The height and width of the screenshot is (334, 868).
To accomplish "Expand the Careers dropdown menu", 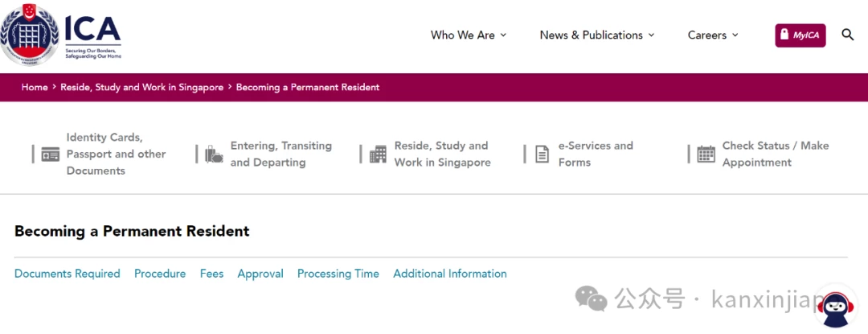I will 713,35.
